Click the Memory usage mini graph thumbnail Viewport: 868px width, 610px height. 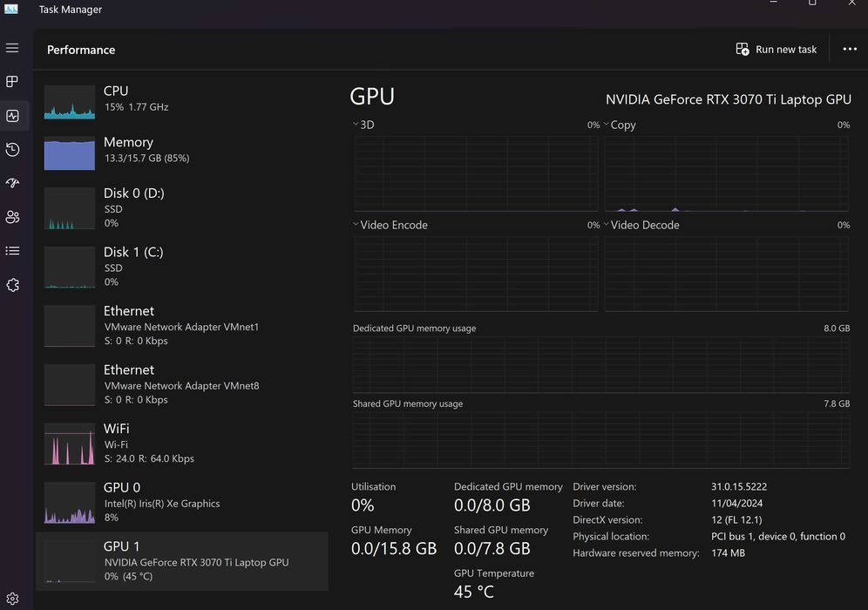(69, 153)
